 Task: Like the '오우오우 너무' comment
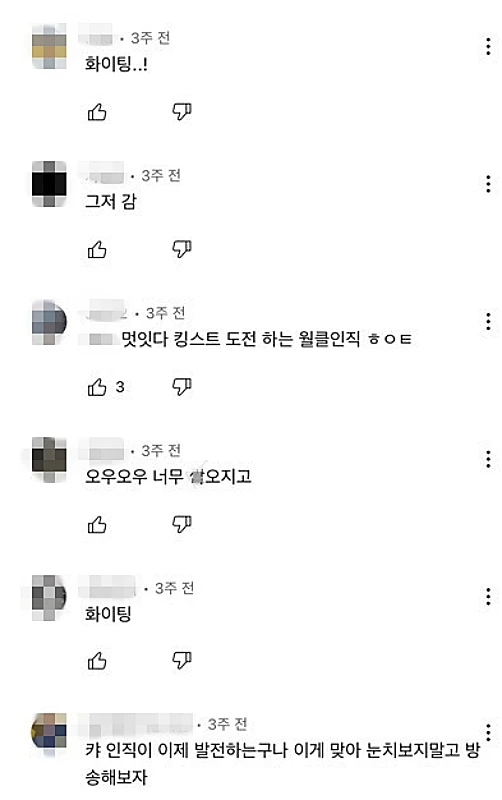(x=97, y=524)
